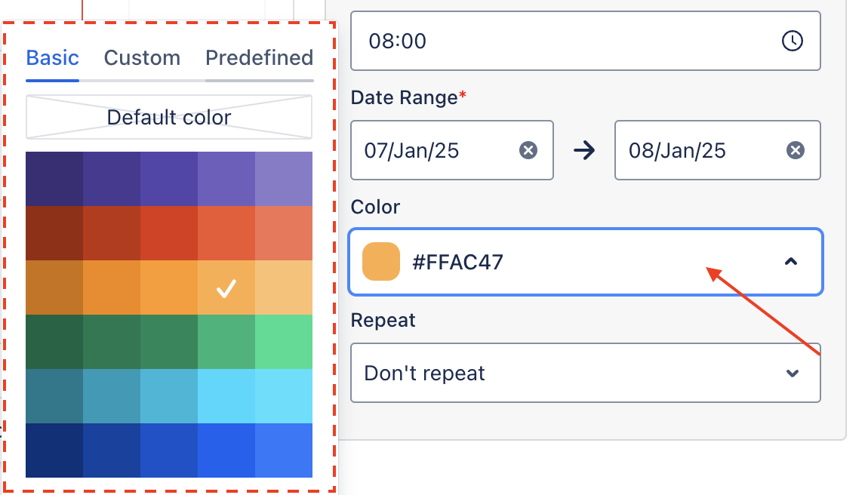Pick the lightest purple swatch

pos(284,179)
